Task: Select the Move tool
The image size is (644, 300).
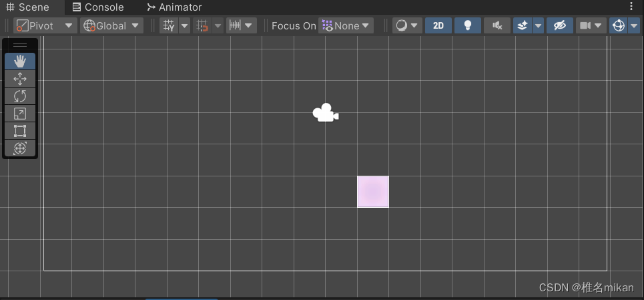Action: point(20,78)
